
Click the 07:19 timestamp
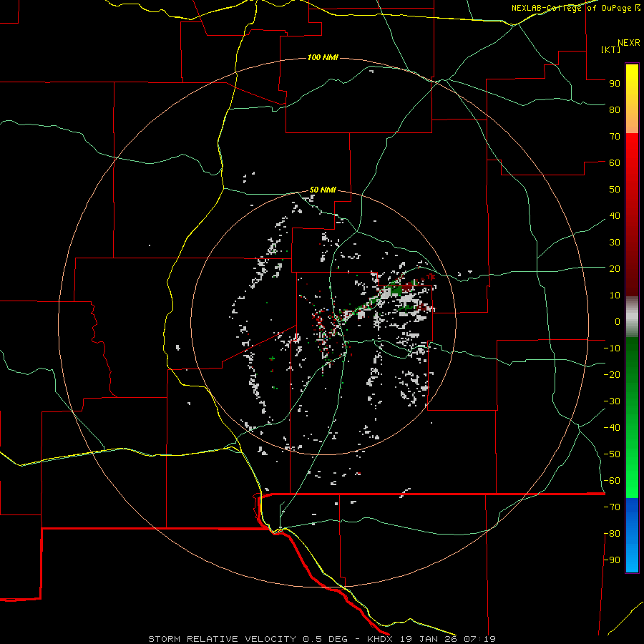click(x=479, y=639)
